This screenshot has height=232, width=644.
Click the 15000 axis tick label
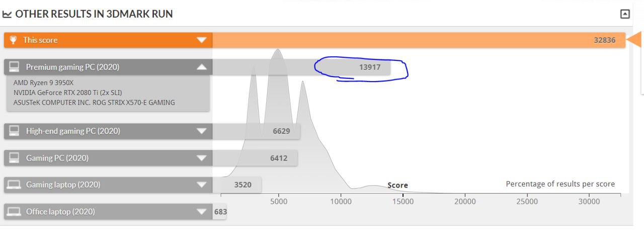coord(403,202)
